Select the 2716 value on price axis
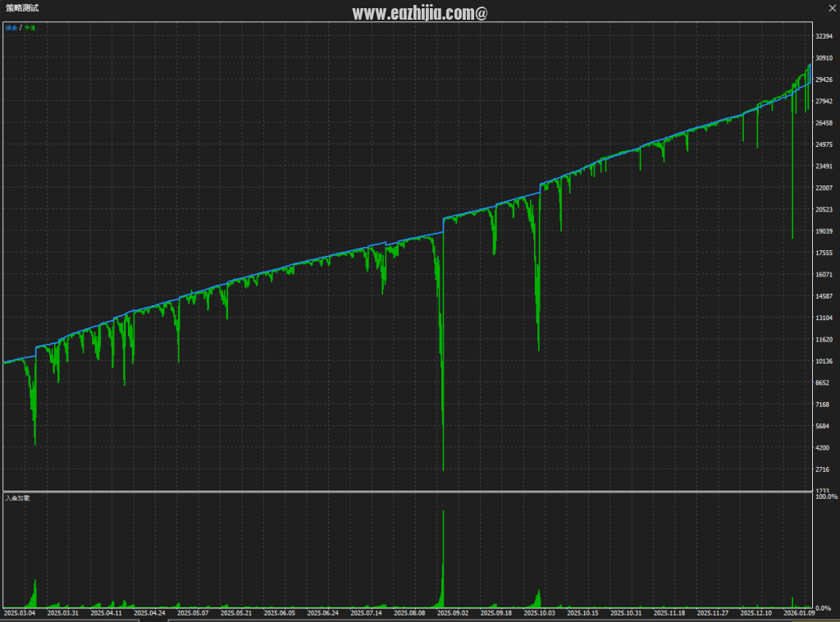840x622 pixels. 822,470
